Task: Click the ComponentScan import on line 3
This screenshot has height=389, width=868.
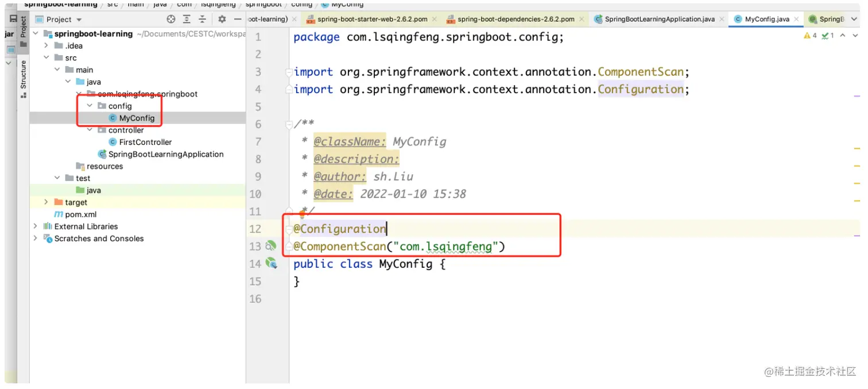Action: (641, 72)
